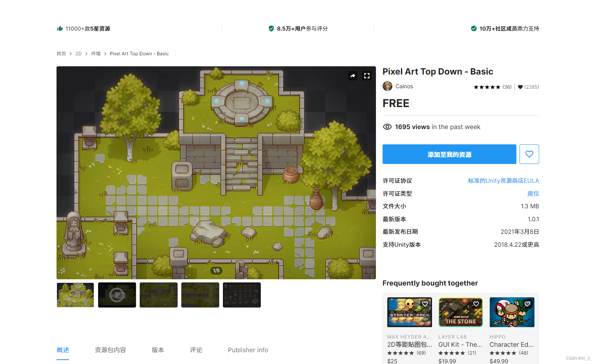Viewport: 598px width, 364px height.
Task: Open the Cainos publisher name link
Action: tap(404, 86)
